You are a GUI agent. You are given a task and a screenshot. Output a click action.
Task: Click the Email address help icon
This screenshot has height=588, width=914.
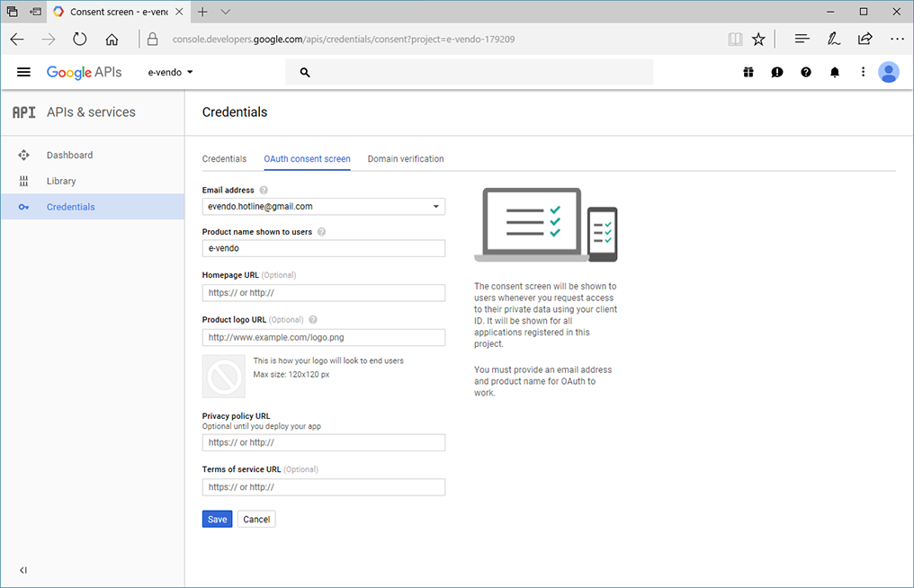(x=264, y=190)
